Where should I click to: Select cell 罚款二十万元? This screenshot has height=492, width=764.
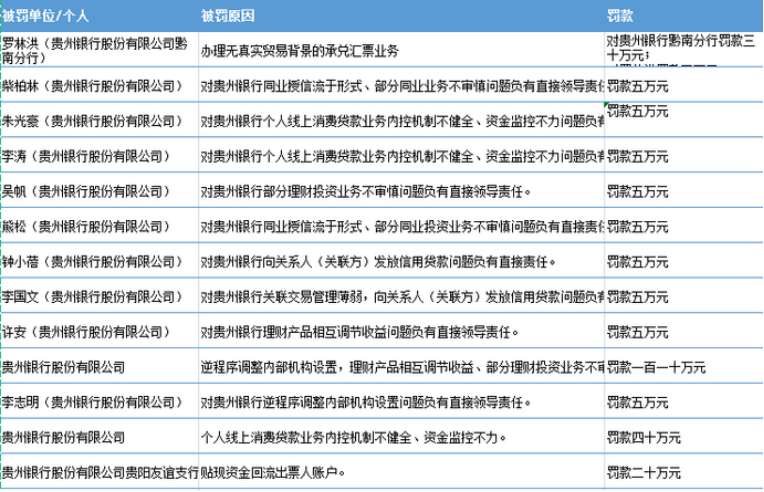click(684, 471)
